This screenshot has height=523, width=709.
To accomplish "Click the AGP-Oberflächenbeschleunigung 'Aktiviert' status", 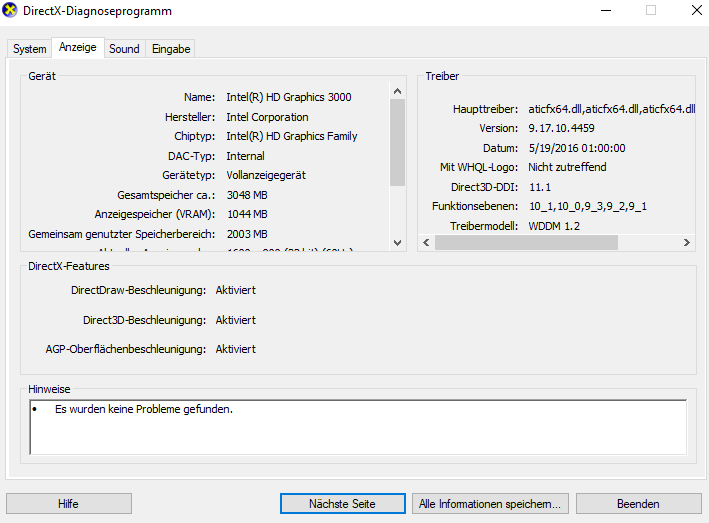I will (x=236, y=349).
